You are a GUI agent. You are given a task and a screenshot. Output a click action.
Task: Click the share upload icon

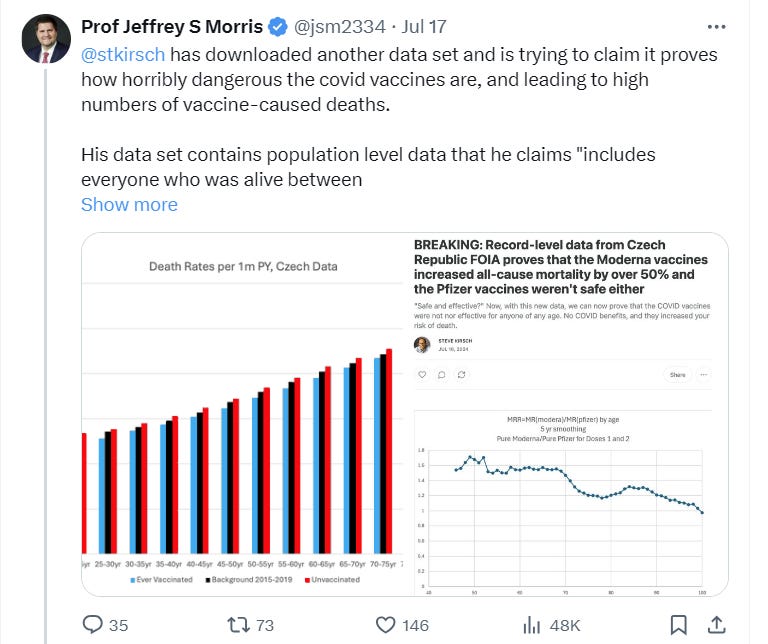tap(718, 624)
